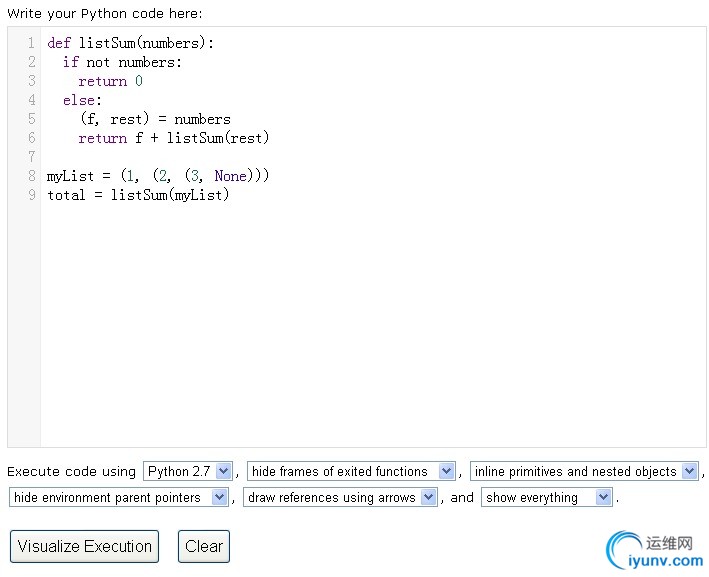709x577 pixels.
Task: Click the 'return 0' code line
Action: [x=110, y=81]
